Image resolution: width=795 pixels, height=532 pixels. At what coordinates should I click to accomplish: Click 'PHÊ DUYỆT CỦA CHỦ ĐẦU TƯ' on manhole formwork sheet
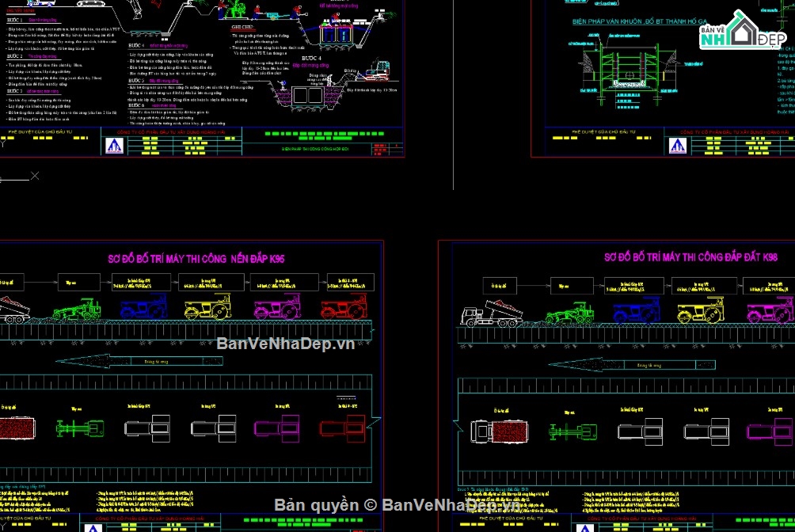(x=603, y=132)
